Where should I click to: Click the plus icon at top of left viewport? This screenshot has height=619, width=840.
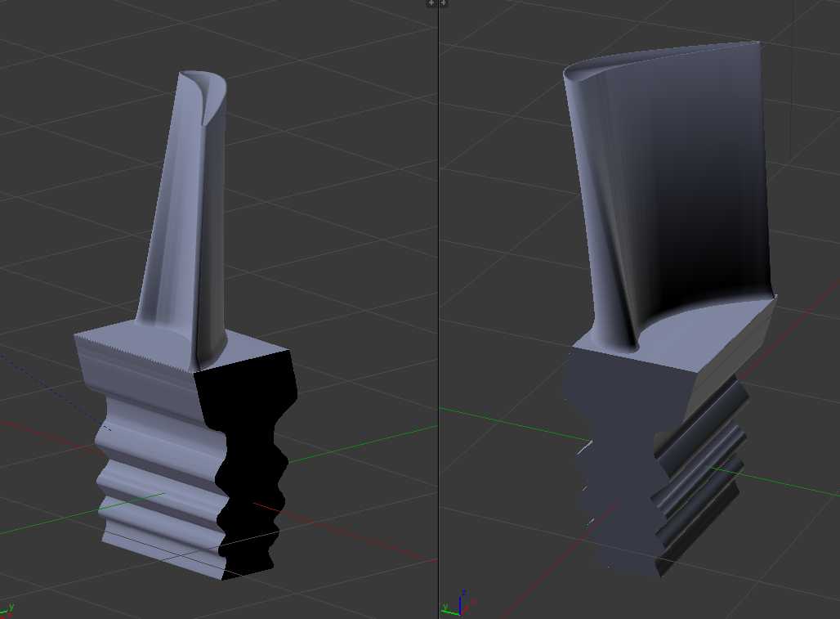pos(431,3)
